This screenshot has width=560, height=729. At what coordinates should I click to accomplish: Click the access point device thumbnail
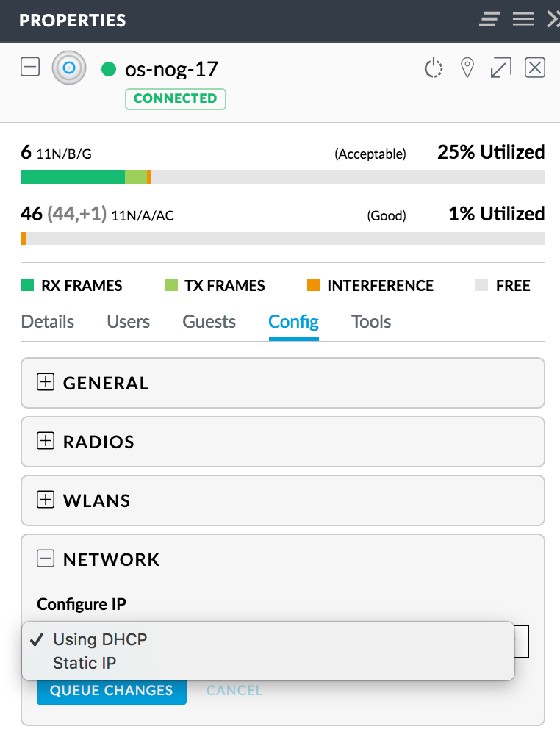pos(68,68)
